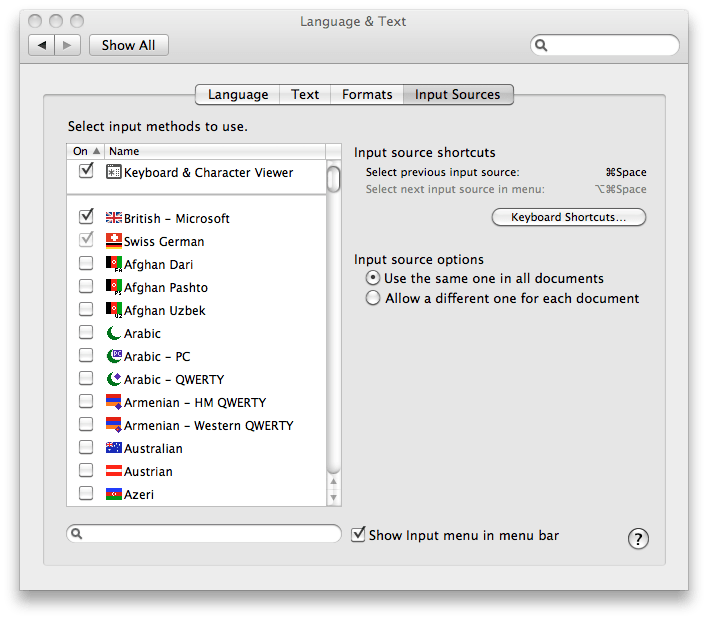Toggle Keyboard & Character Viewer checkbox

[x=86, y=171]
